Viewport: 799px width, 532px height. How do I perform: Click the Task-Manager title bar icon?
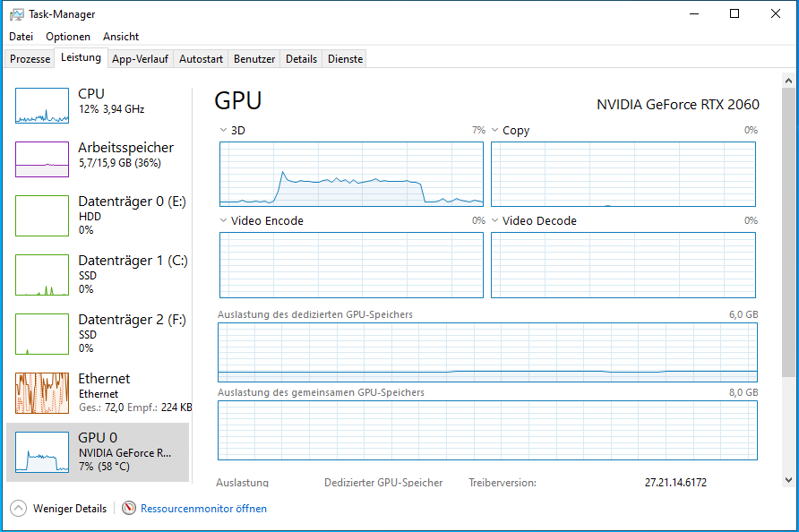(16, 14)
